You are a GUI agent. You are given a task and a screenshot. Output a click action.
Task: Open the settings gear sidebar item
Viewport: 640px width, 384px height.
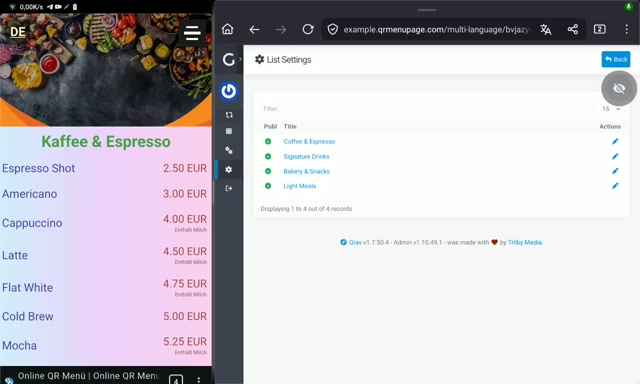point(229,169)
